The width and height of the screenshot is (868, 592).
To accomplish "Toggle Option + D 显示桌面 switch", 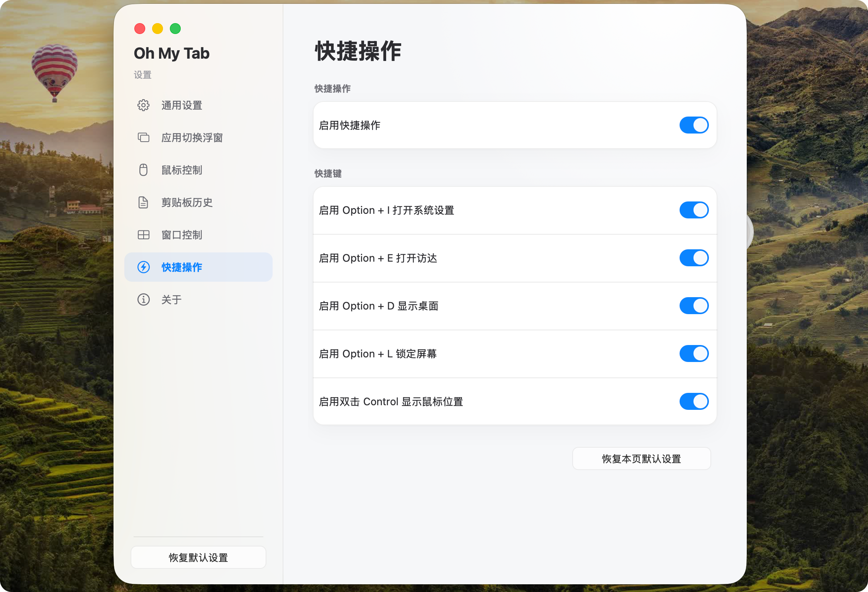I will tap(694, 306).
